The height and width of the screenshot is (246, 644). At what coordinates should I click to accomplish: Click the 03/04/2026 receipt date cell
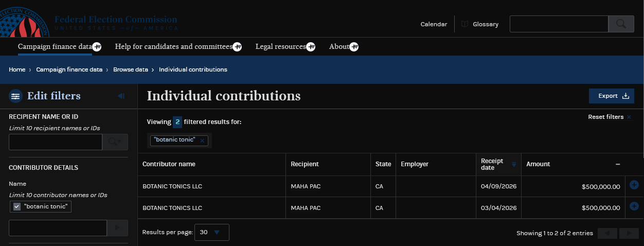(x=499, y=208)
